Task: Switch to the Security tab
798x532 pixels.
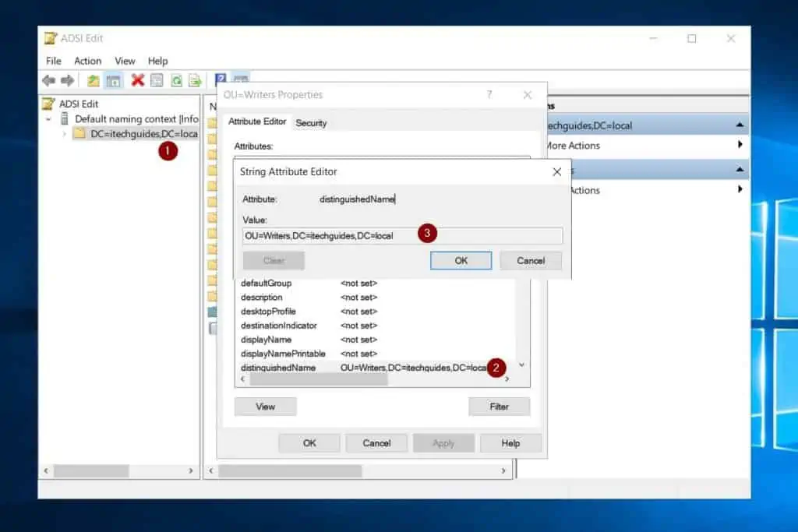Action: click(311, 122)
